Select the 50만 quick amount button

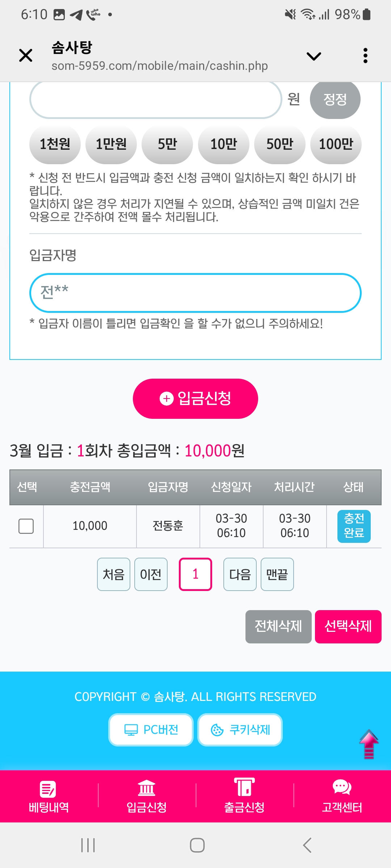pyautogui.click(x=279, y=144)
